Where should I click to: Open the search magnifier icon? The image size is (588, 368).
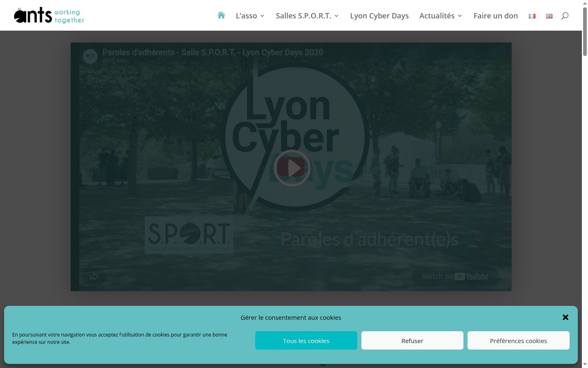click(x=565, y=16)
